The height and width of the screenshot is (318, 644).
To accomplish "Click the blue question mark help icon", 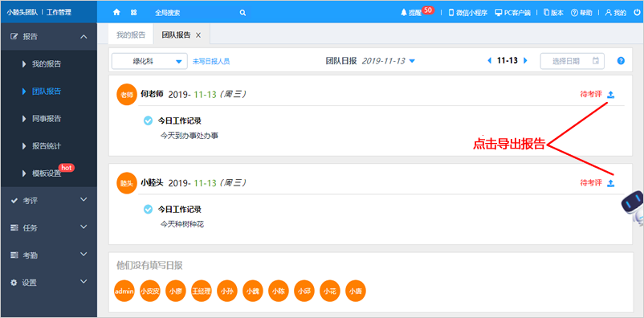I will [x=621, y=61].
